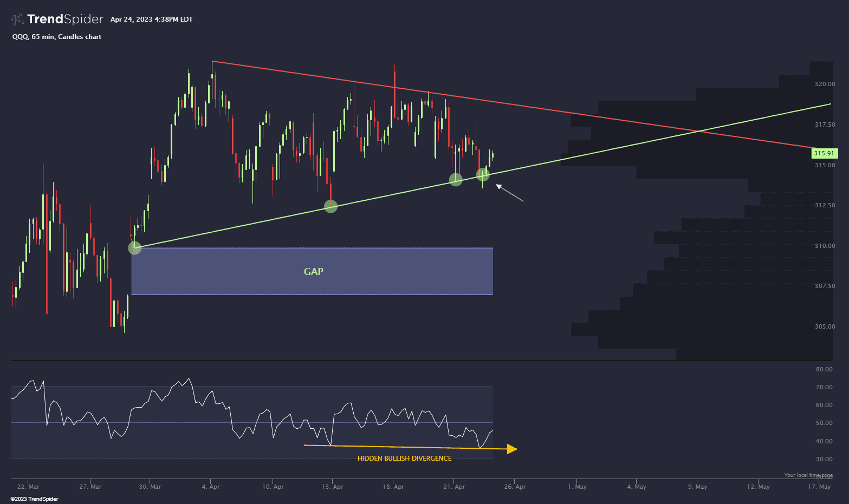Click the white pointer arrow annotation
Viewport: 849px width, 504px height.
point(510,193)
